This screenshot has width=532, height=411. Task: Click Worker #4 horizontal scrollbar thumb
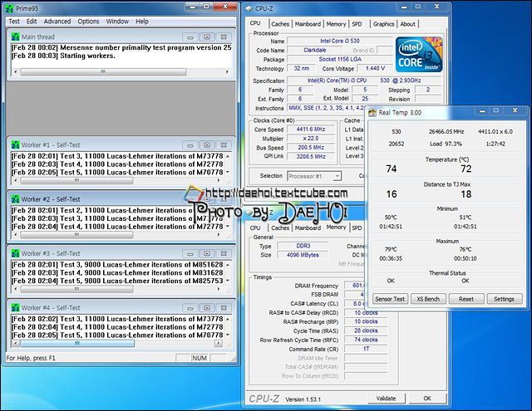click(77, 343)
